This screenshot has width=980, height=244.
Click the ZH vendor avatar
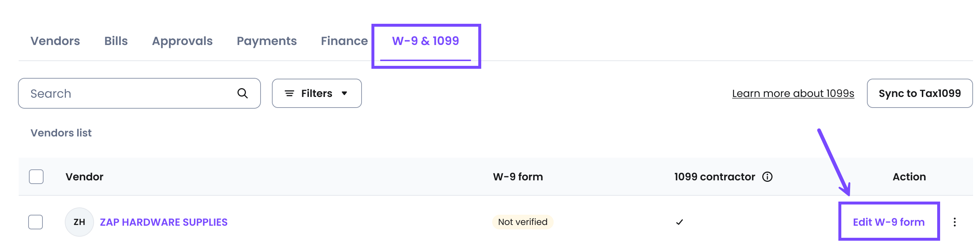click(79, 222)
